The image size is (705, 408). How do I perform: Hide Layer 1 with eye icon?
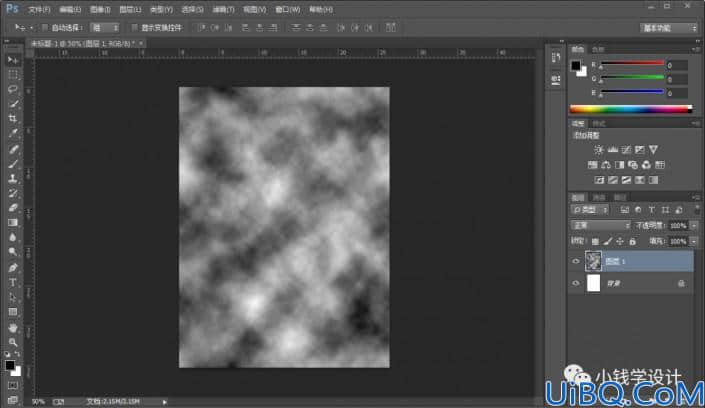click(576, 261)
